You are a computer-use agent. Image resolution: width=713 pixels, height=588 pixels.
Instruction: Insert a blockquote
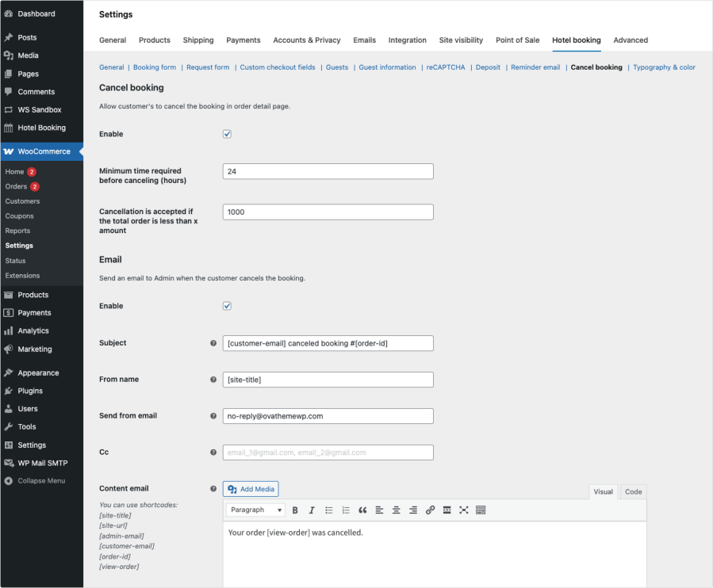pyautogui.click(x=363, y=510)
